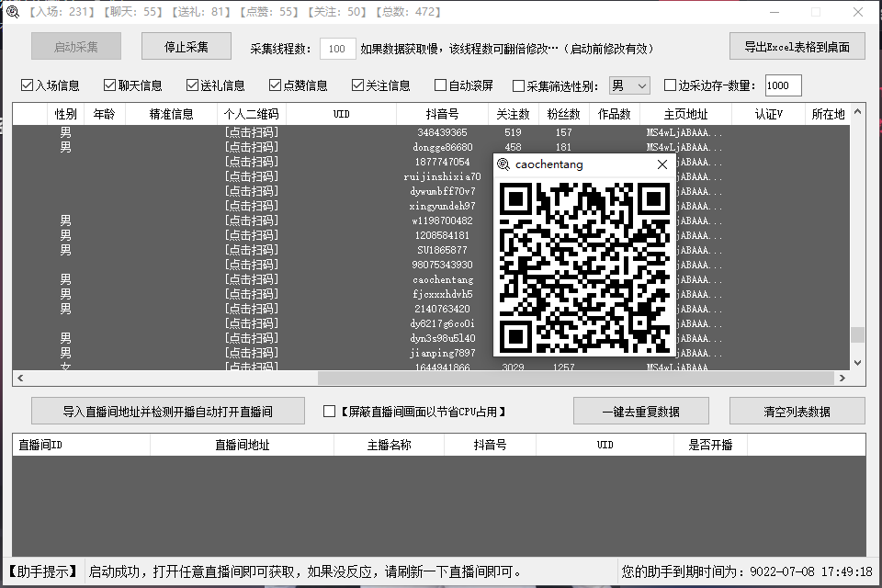Click [点击扫码] in the 1877747054 row

252,162
